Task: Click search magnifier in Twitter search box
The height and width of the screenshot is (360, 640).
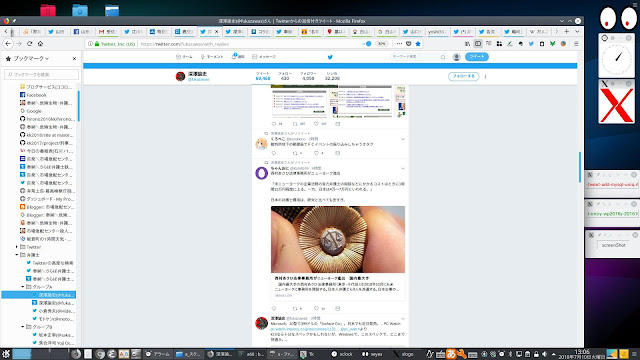Action: point(443,57)
